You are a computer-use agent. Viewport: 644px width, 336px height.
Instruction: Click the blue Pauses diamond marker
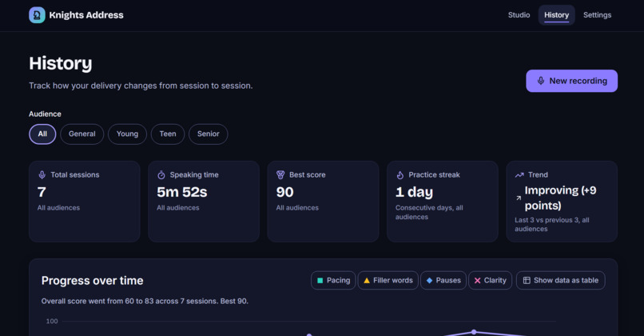[430, 281]
